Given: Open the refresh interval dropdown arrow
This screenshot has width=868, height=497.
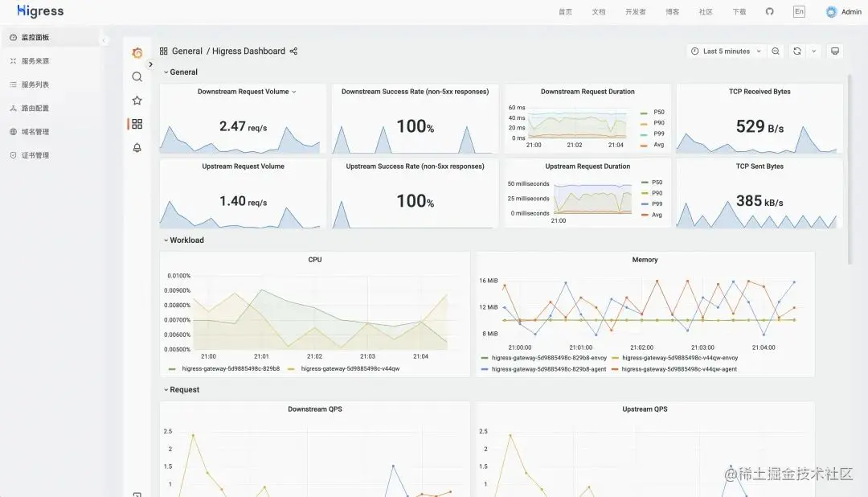Looking at the screenshot, I should tap(813, 51).
